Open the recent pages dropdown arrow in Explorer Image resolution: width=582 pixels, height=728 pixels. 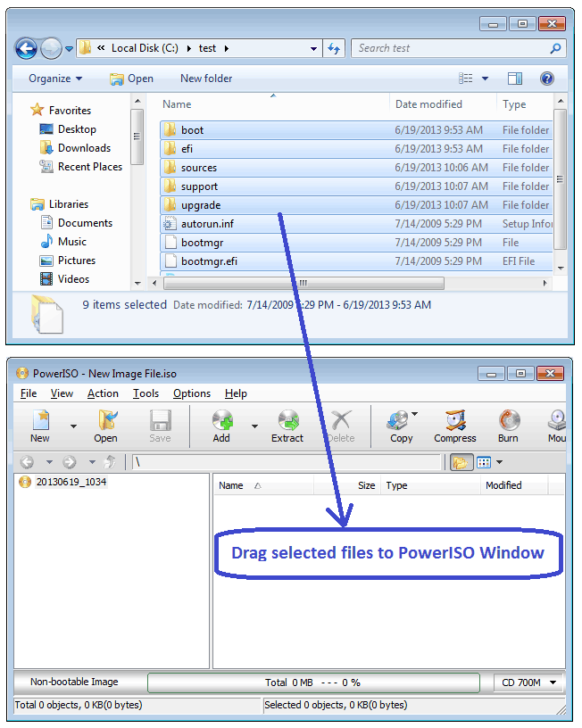click(69, 49)
